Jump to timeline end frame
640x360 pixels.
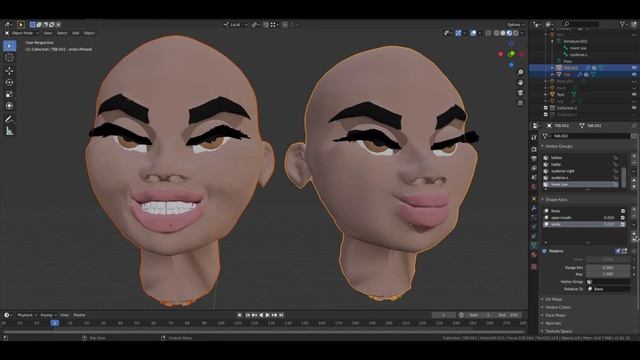point(281,315)
